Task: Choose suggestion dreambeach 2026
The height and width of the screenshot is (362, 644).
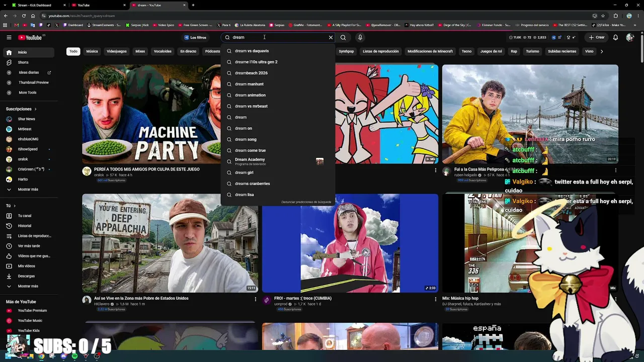Action: [278, 73]
